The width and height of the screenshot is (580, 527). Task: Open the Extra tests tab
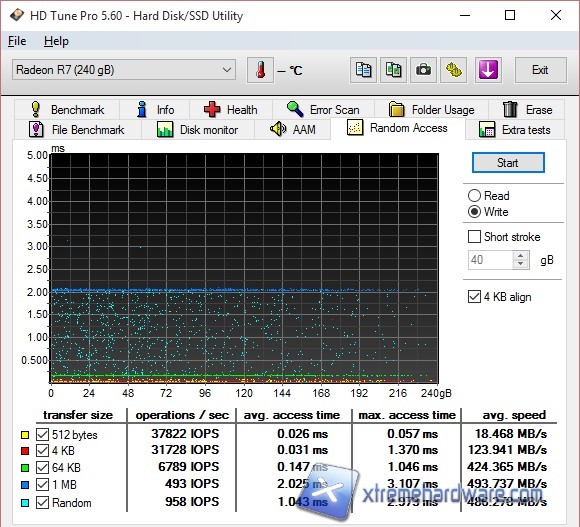(515, 130)
